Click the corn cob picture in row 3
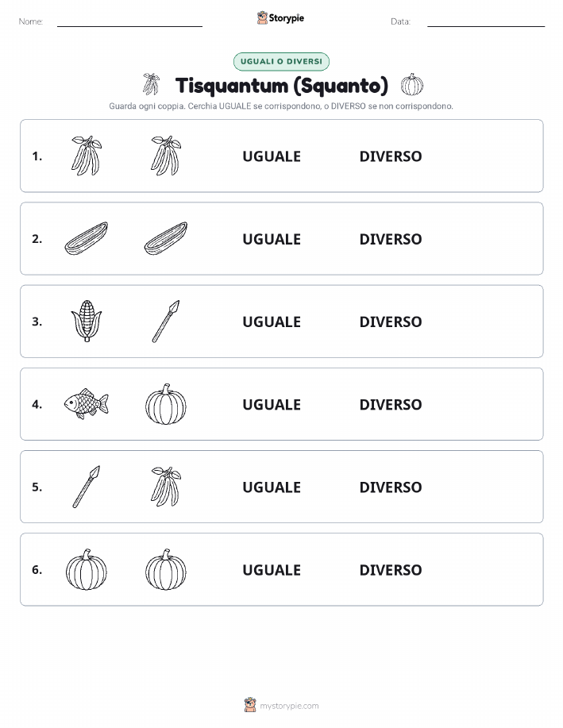 click(x=87, y=322)
